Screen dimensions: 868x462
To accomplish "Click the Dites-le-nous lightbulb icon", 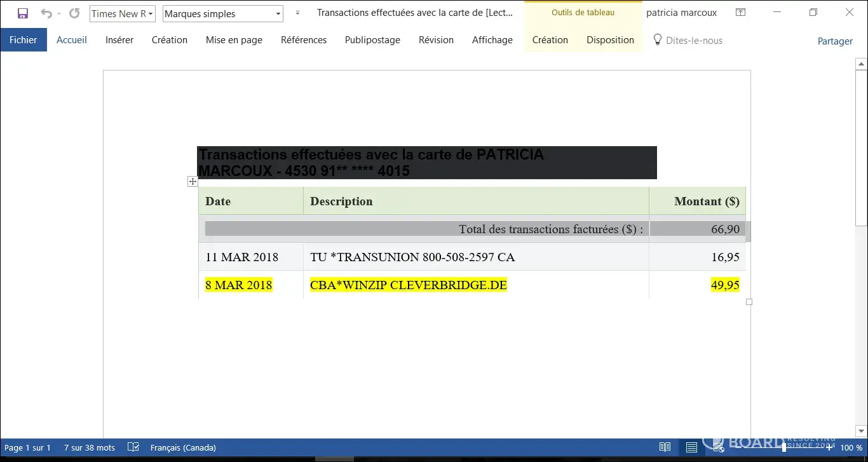I will [x=658, y=40].
